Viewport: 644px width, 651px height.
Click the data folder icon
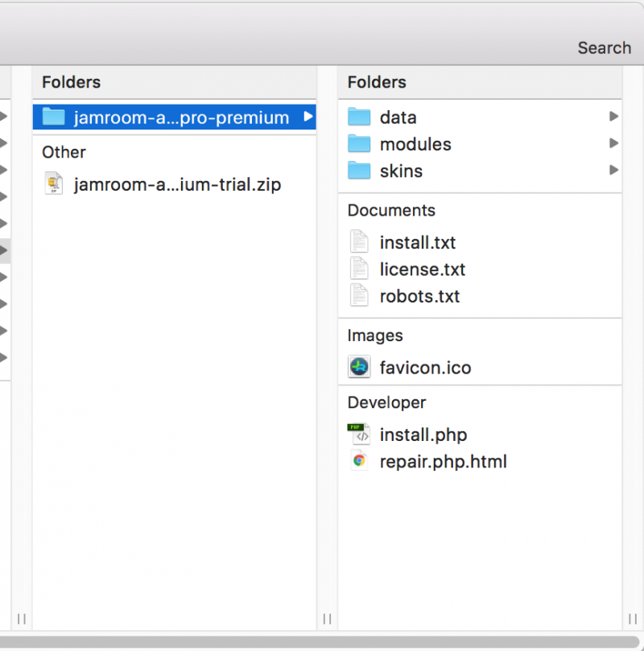pos(359,117)
